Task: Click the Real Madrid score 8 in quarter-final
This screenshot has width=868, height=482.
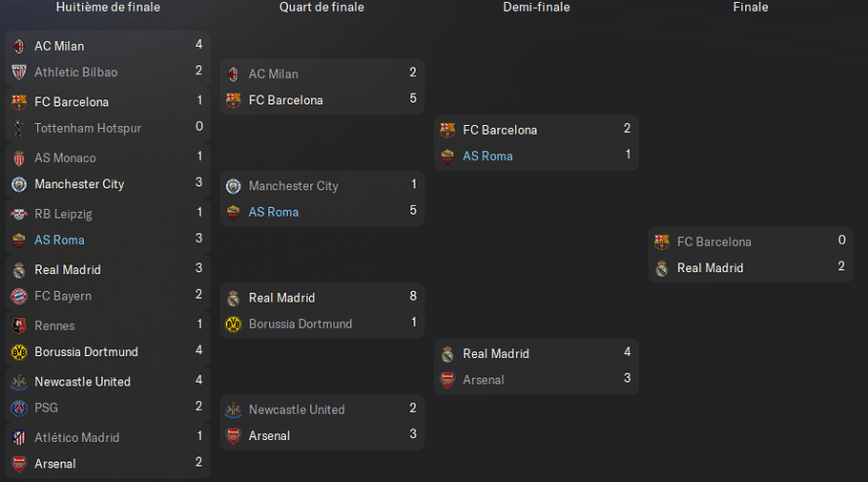Action: pyautogui.click(x=413, y=297)
